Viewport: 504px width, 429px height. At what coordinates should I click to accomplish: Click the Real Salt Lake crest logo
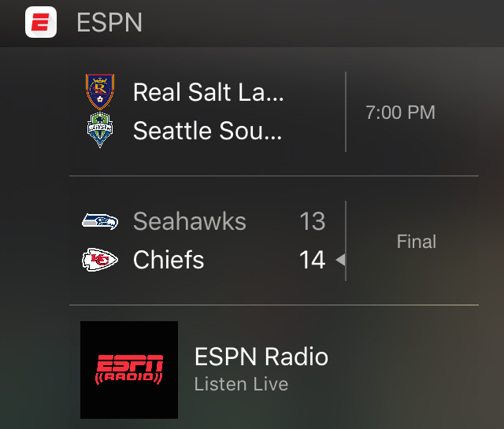pyautogui.click(x=100, y=92)
